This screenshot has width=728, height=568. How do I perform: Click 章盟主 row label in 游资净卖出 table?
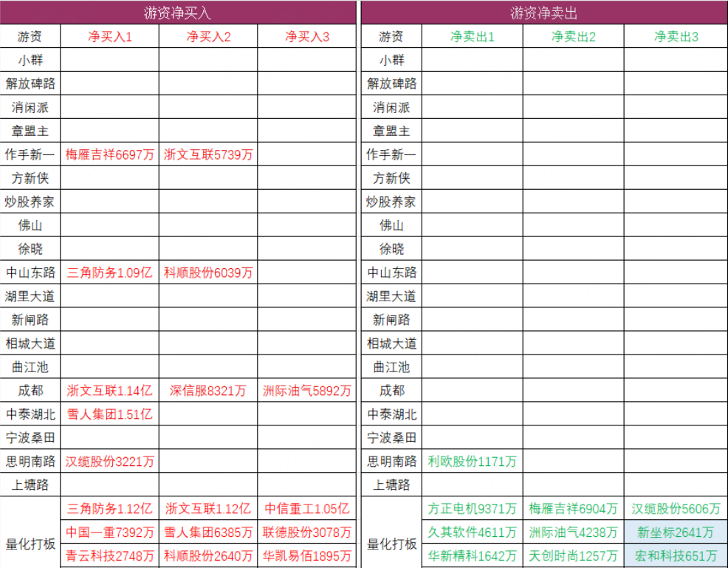tap(391, 131)
